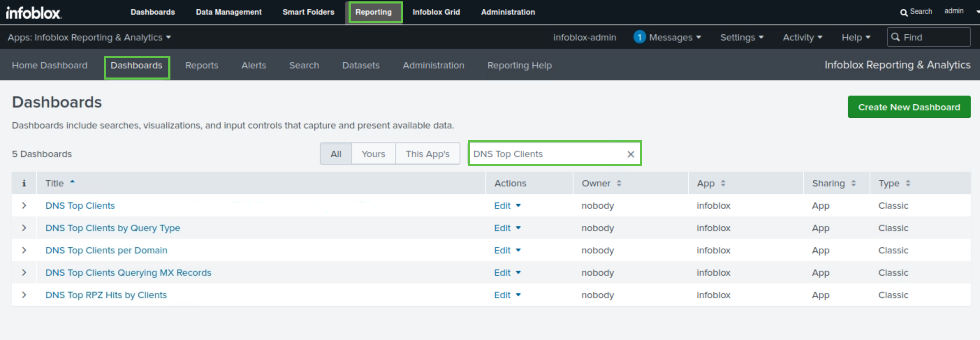The height and width of the screenshot is (340, 980).
Task: Open Edit menu for DNS Top Clients per Domain
Action: coord(507,251)
